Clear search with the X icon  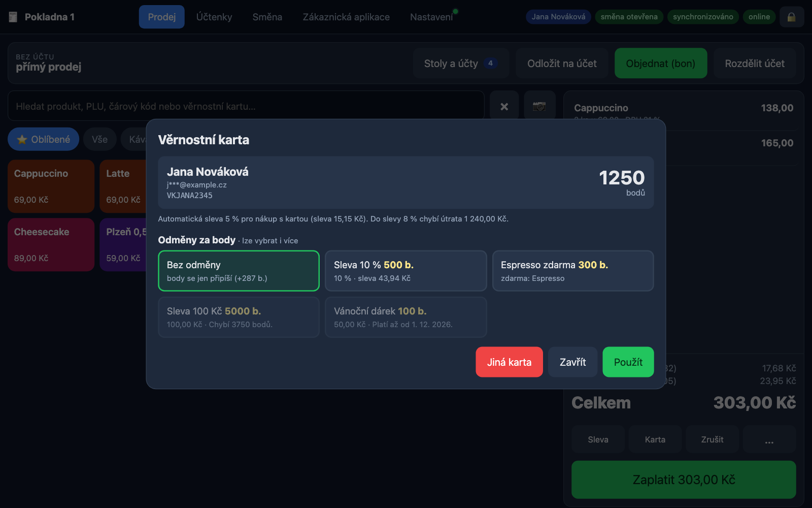click(504, 106)
